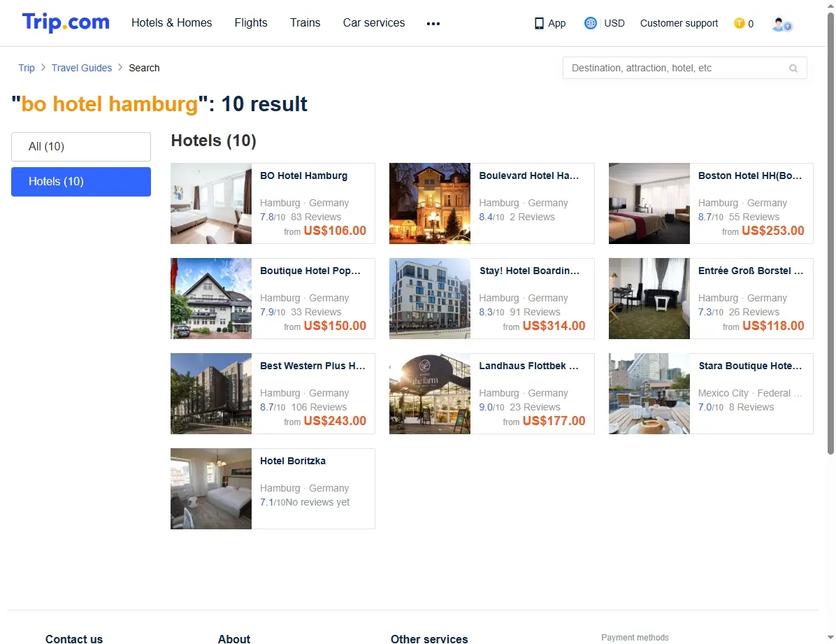Screen dimensions: 836x644
Task: Click BO Hotel Hamburg title
Action: point(303,176)
